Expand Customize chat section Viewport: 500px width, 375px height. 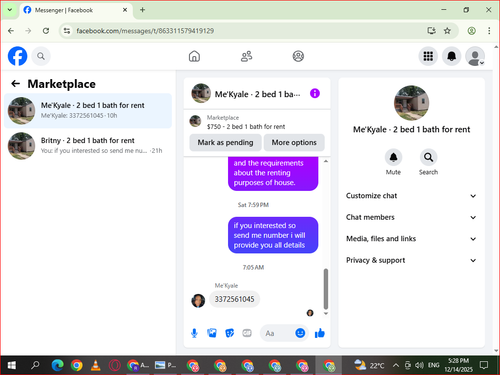point(411,196)
